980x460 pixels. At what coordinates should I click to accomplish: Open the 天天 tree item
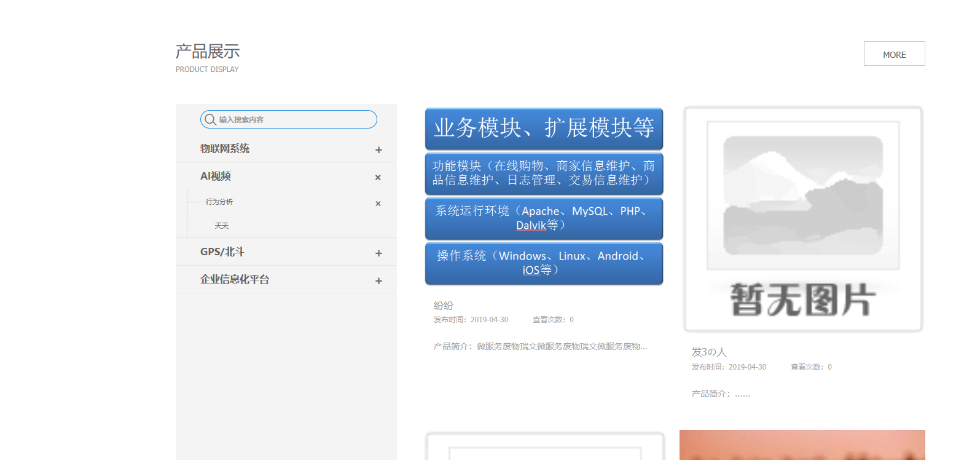click(x=222, y=226)
